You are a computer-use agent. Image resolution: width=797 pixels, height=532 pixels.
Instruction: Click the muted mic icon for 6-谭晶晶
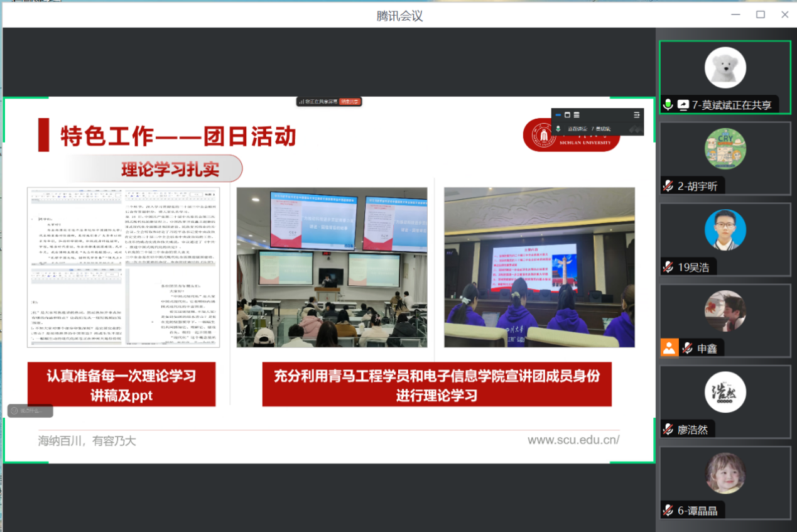pos(668,511)
